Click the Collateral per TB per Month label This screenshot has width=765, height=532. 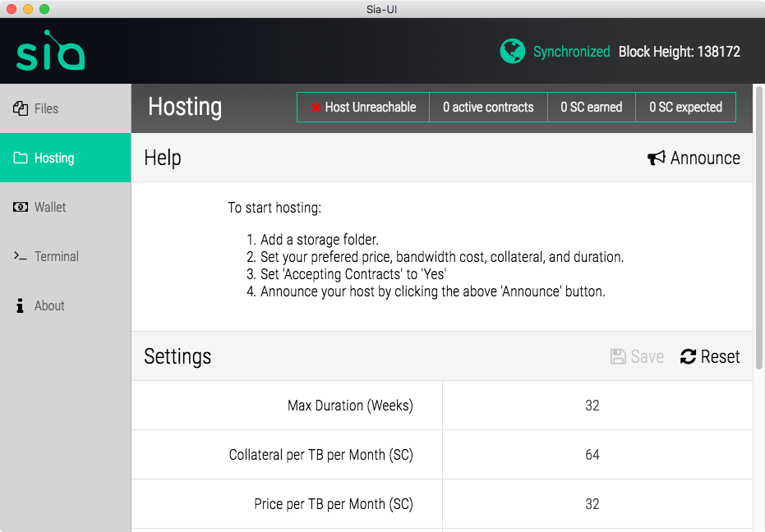(x=321, y=455)
